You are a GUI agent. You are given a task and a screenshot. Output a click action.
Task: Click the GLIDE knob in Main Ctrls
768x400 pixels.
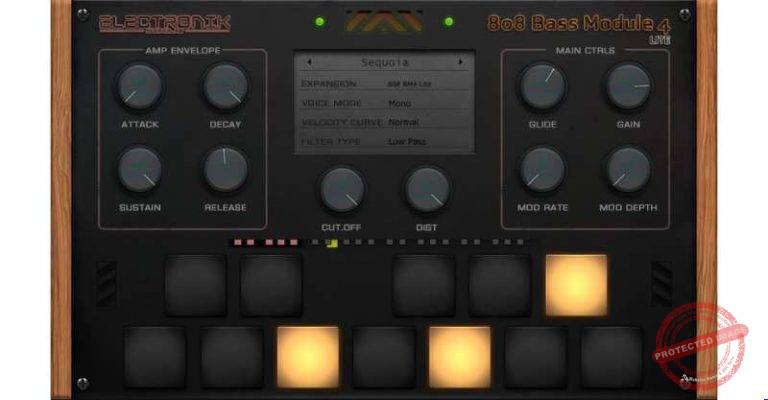click(x=543, y=87)
